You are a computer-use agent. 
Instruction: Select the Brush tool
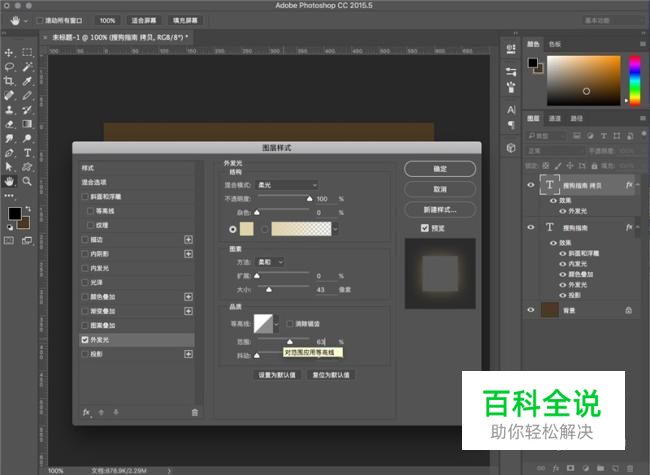tap(27, 95)
